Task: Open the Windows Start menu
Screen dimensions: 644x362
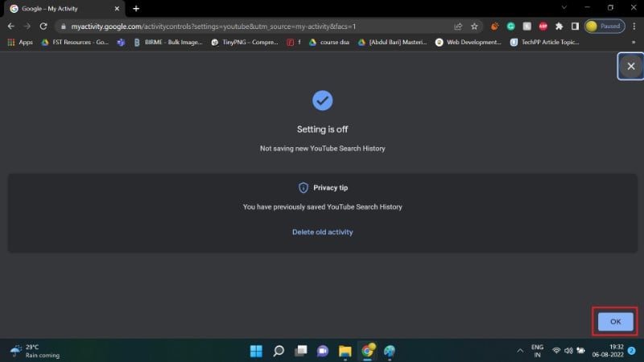Action: point(256,351)
